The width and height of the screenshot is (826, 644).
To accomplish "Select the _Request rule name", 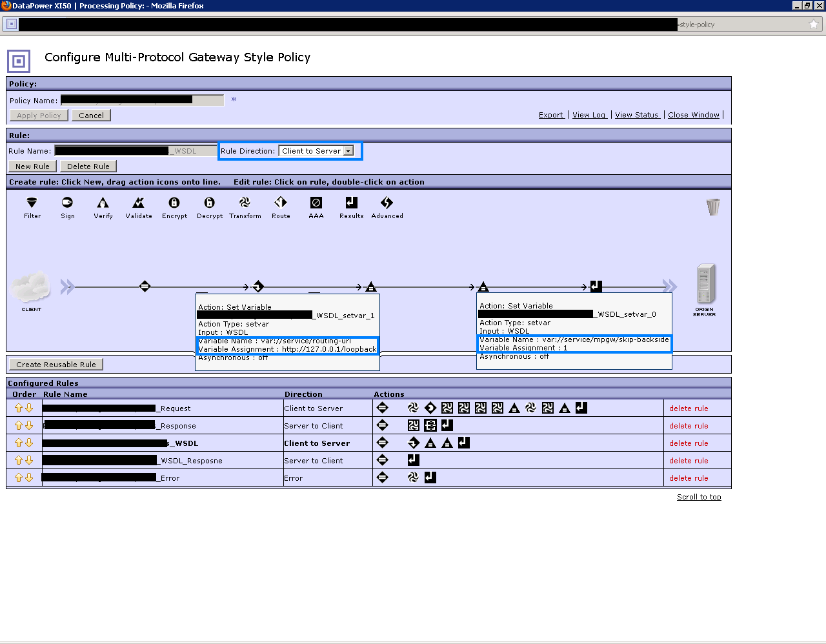I will pos(117,408).
